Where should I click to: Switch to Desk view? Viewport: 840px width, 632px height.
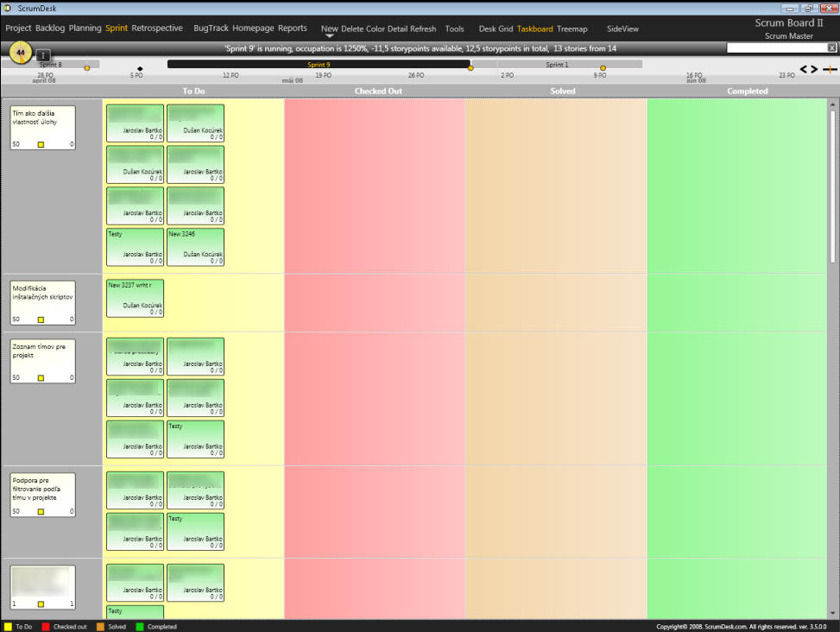(488, 28)
